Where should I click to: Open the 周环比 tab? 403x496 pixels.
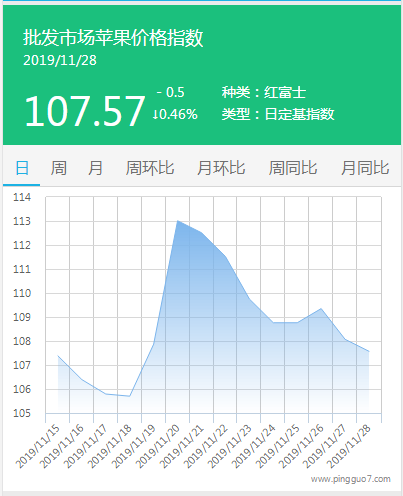(150, 168)
